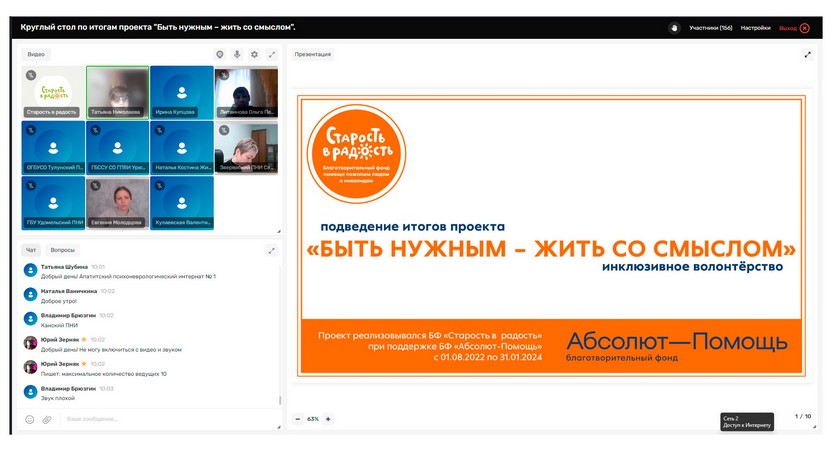Click the chat message 'Звук плохой'
This screenshot has height=451, width=832.
tap(58, 398)
